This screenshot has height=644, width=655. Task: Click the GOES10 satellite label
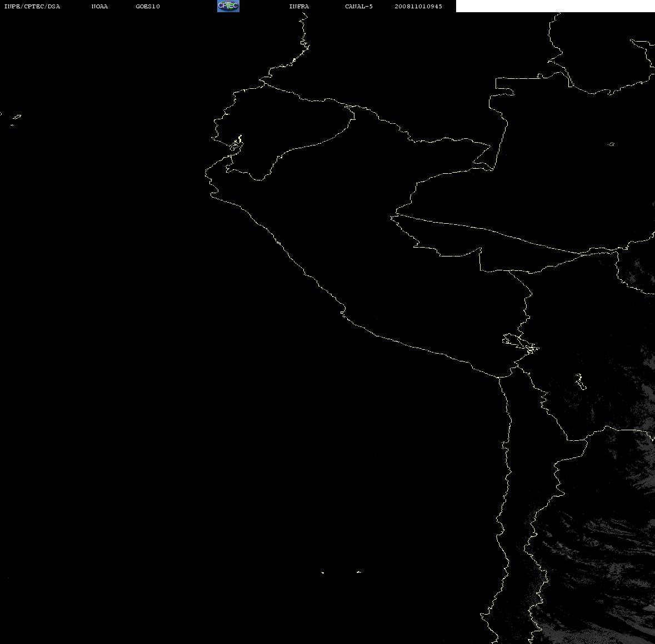pos(147,6)
